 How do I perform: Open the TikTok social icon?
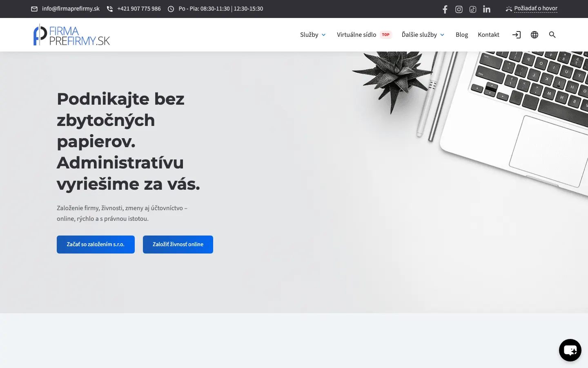[473, 9]
